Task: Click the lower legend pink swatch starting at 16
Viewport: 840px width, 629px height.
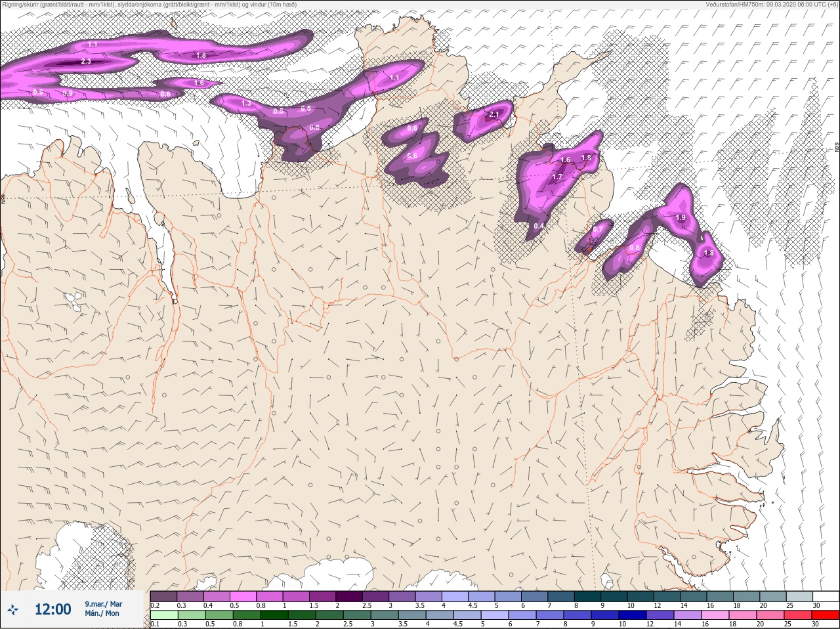Action: click(x=715, y=615)
